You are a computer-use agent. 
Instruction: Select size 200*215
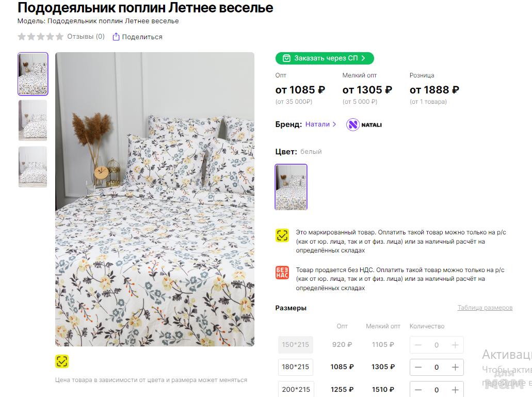coord(295,389)
